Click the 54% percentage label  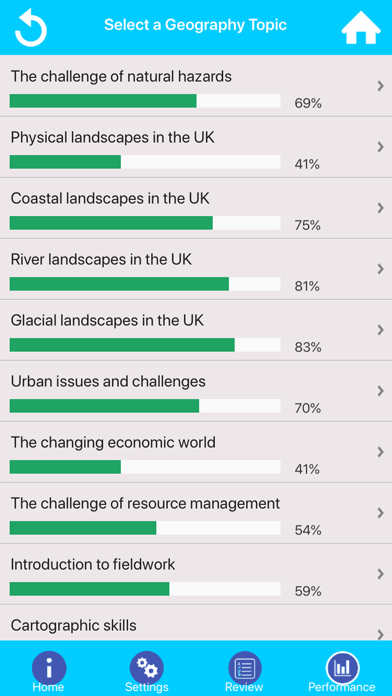(307, 530)
